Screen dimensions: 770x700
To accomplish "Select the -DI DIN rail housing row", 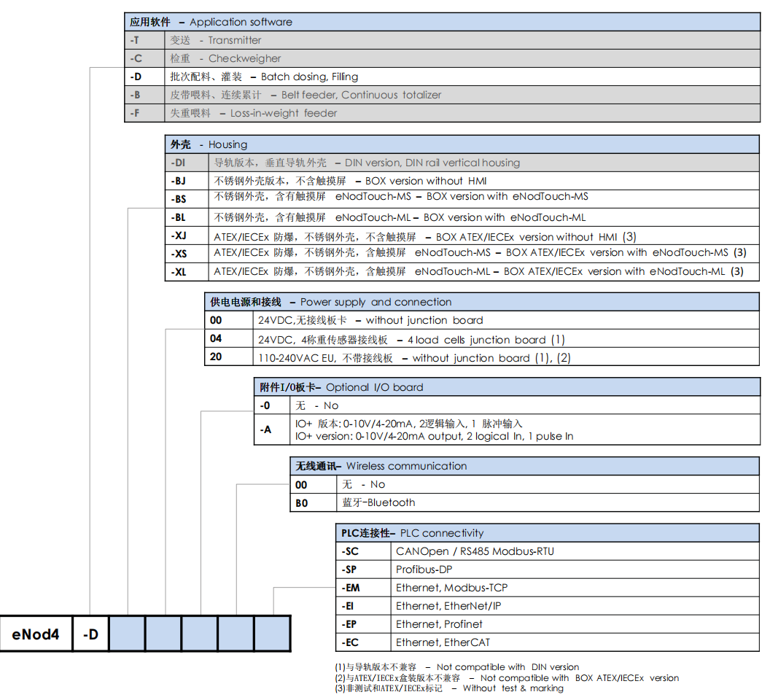I will click(x=462, y=163).
